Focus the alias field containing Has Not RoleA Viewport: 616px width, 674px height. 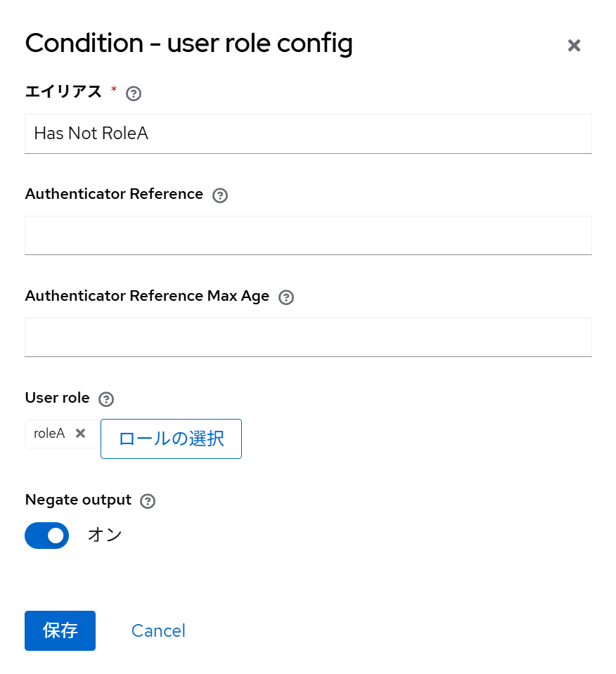click(x=308, y=134)
